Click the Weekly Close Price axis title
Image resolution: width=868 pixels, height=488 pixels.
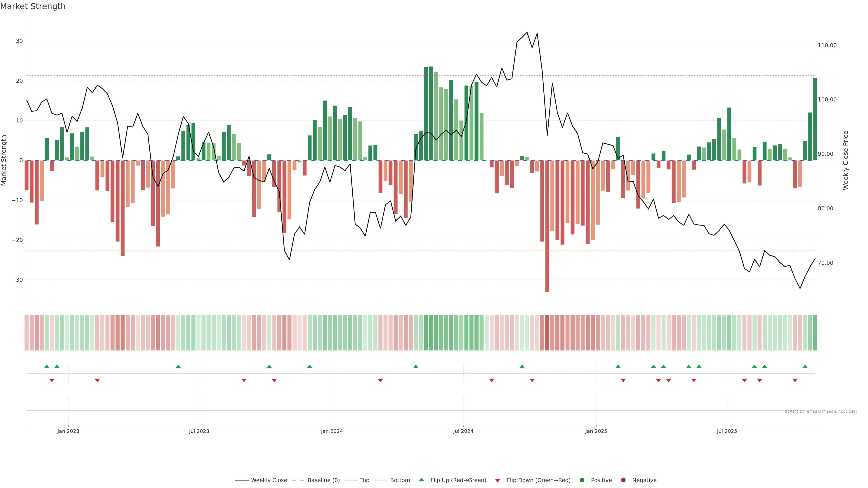[x=845, y=160]
